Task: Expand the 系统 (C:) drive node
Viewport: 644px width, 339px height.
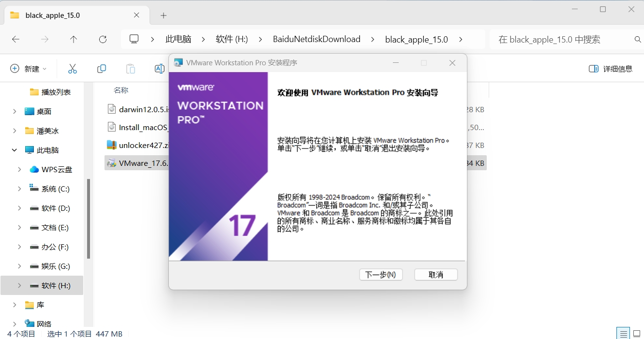Action: (19, 189)
